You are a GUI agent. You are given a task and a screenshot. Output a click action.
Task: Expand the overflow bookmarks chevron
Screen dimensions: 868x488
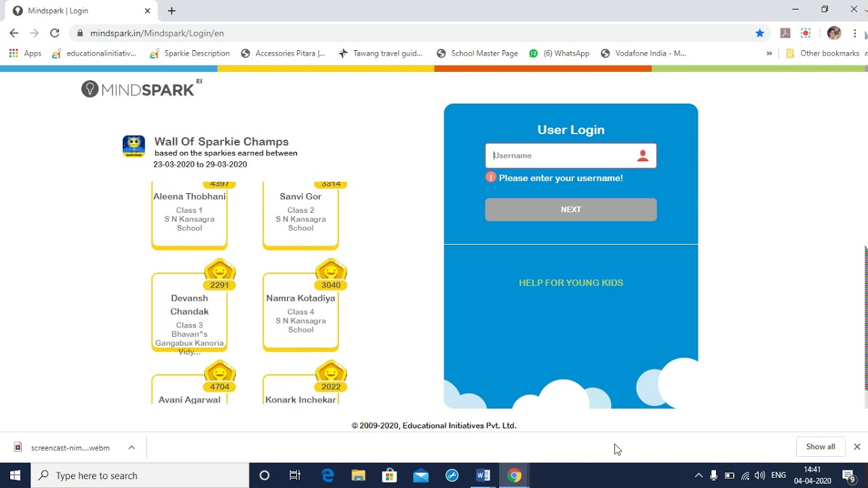click(769, 53)
